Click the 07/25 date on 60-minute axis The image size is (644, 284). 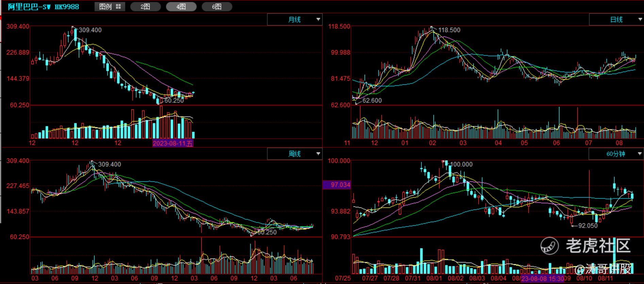(x=343, y=278)
